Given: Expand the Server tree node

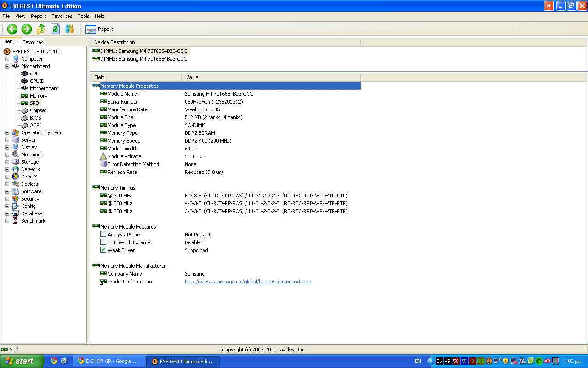Looking at the screenshot, I should click(x=7, y=140).
